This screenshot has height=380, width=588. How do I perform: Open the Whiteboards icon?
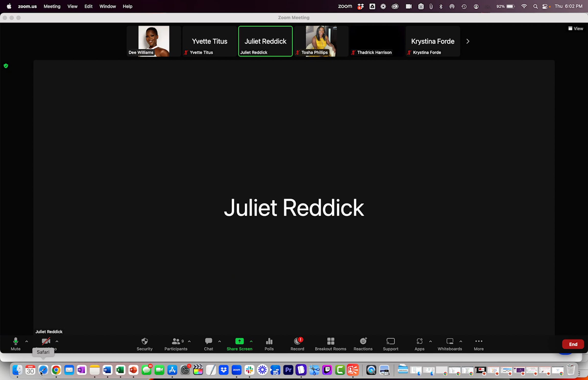450,342
